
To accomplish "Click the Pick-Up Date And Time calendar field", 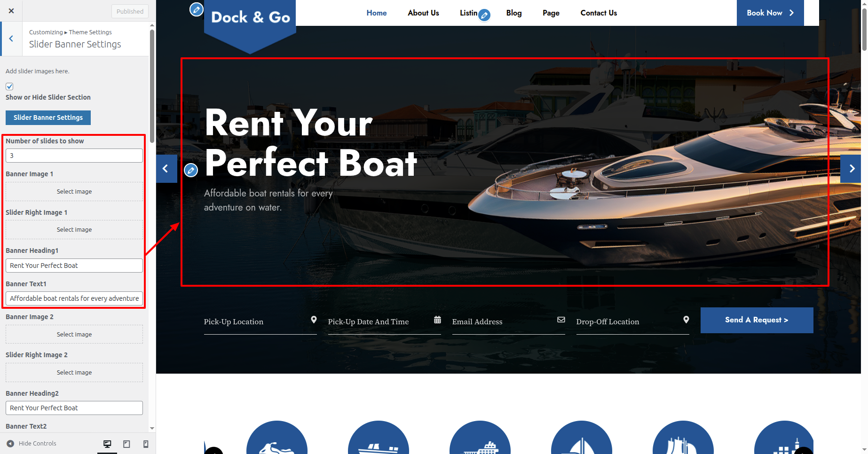I will (x=384, y=321).
